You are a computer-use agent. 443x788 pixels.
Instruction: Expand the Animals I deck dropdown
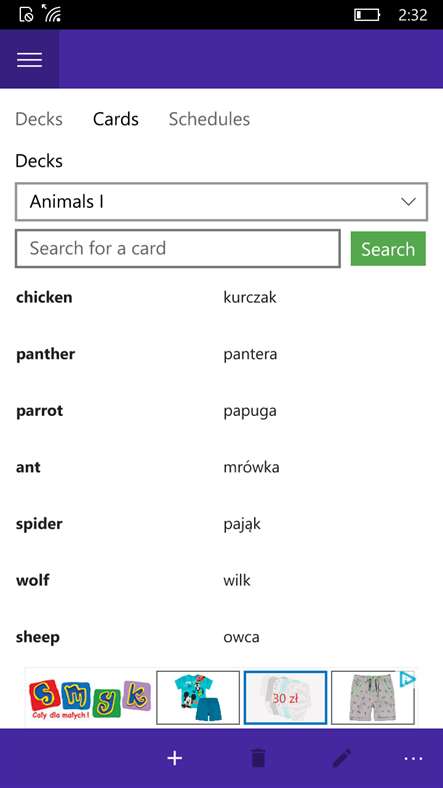(x=222, y=202)
